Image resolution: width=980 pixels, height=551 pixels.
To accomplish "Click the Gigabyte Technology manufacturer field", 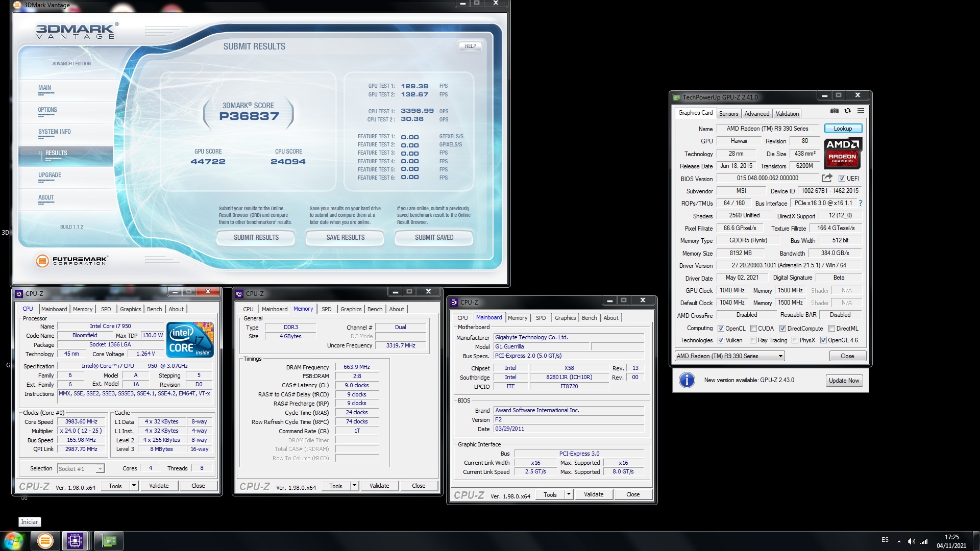I will pos(569,337).
